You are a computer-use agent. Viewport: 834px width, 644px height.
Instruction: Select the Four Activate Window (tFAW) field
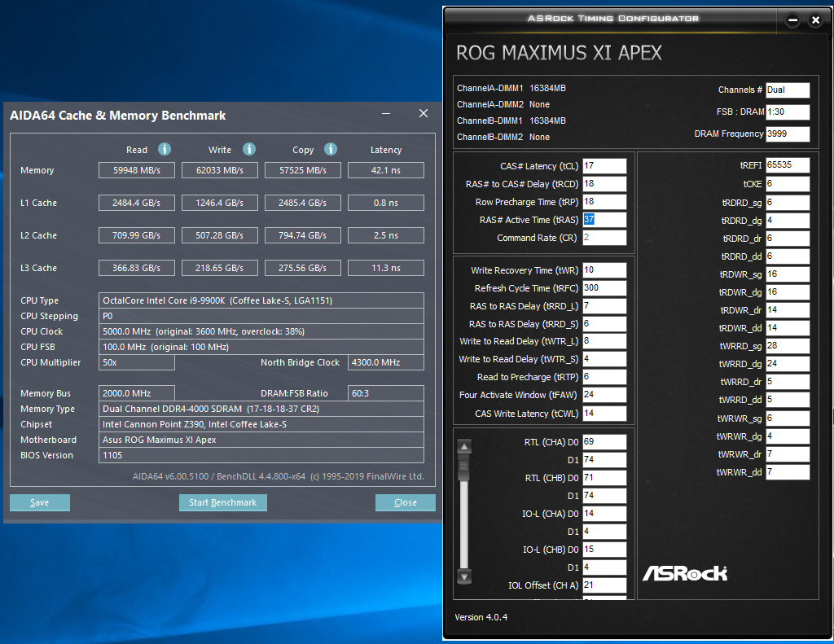tap(604, 395)
